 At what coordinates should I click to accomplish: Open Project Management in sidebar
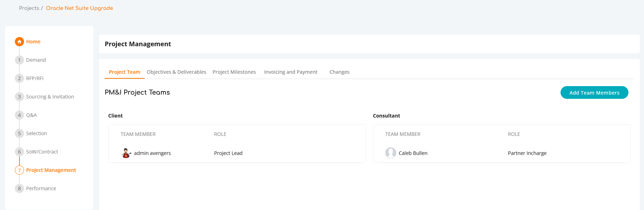click(51, 170)
